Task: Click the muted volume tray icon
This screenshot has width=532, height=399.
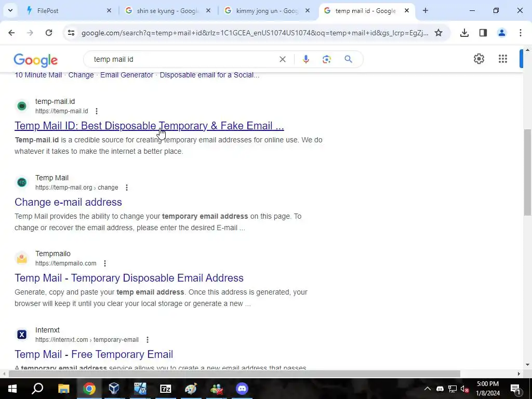Action: click(x=464, y=389)
